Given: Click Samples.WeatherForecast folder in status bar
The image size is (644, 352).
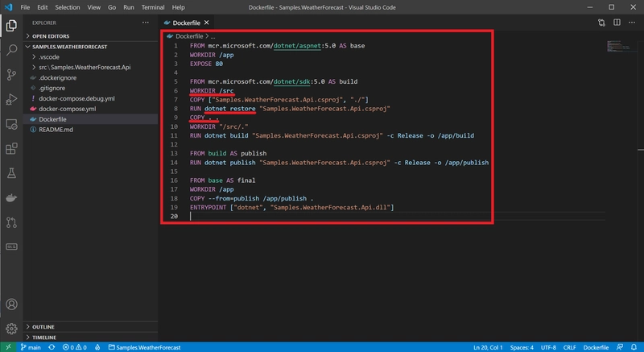Looking at the screenshot, I should click(144, 347).
